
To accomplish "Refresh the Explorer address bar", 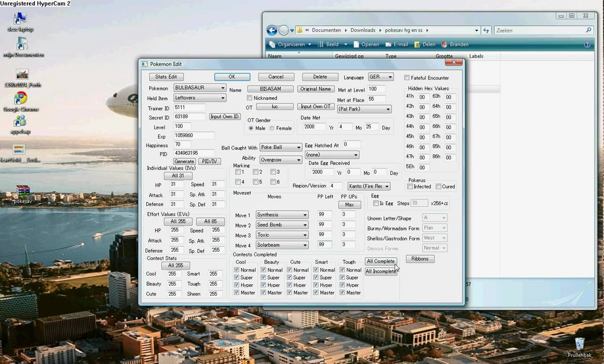I will pyautogui.click(x=486, y=30).
